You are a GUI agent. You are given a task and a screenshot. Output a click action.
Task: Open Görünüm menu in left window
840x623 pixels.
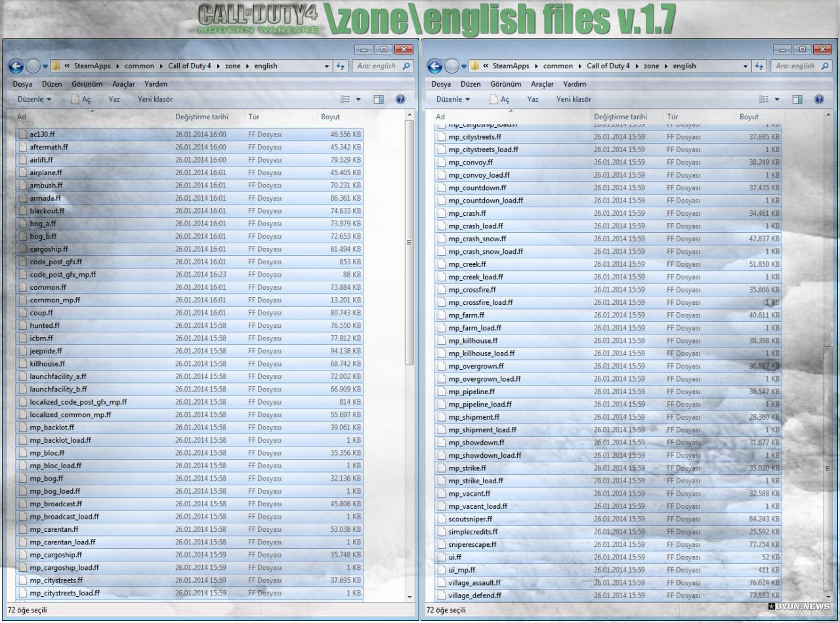point(87,84)
